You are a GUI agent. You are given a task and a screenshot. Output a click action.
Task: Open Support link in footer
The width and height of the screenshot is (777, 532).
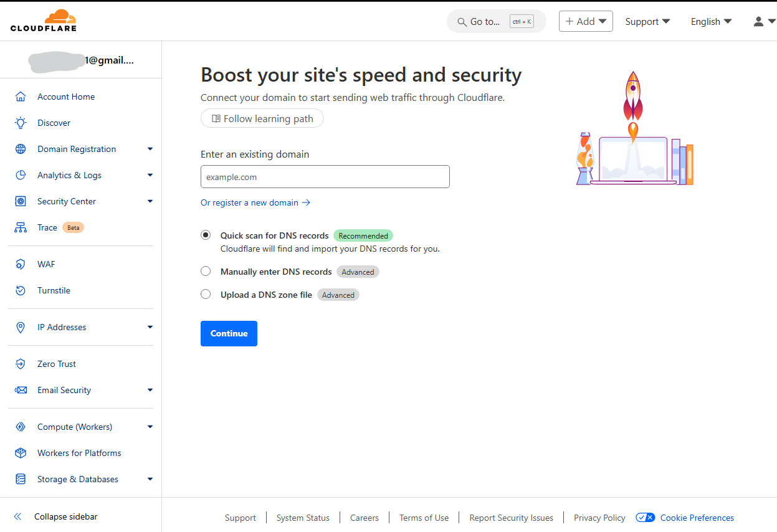point(241,518)
